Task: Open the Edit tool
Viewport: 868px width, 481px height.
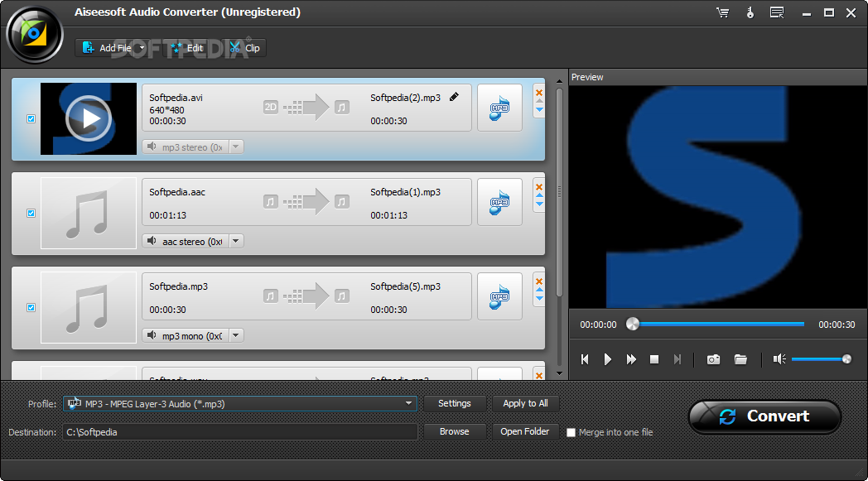Action: pyautogui.click(x=187, y=48)
